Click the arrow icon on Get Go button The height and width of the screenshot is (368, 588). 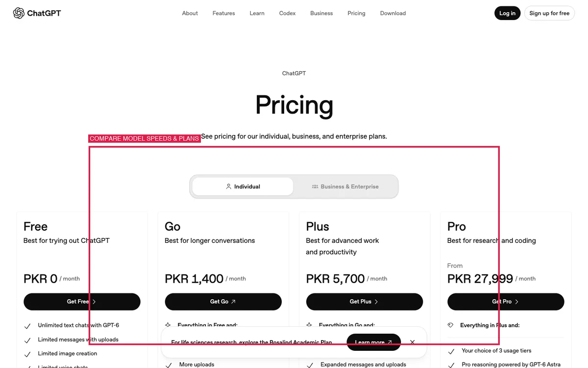tap(233, 302)
